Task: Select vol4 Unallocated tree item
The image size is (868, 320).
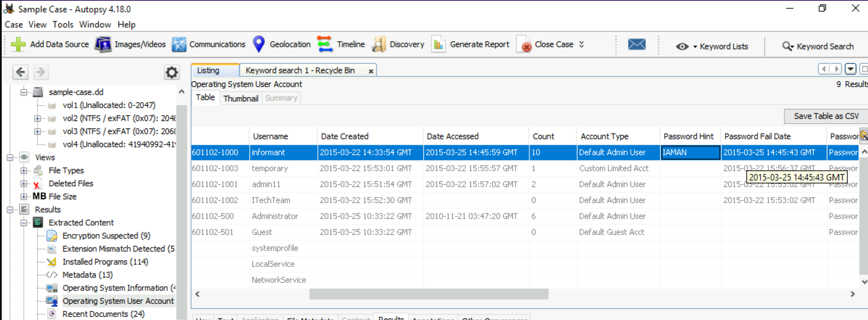Action: [x=119, y=144]
